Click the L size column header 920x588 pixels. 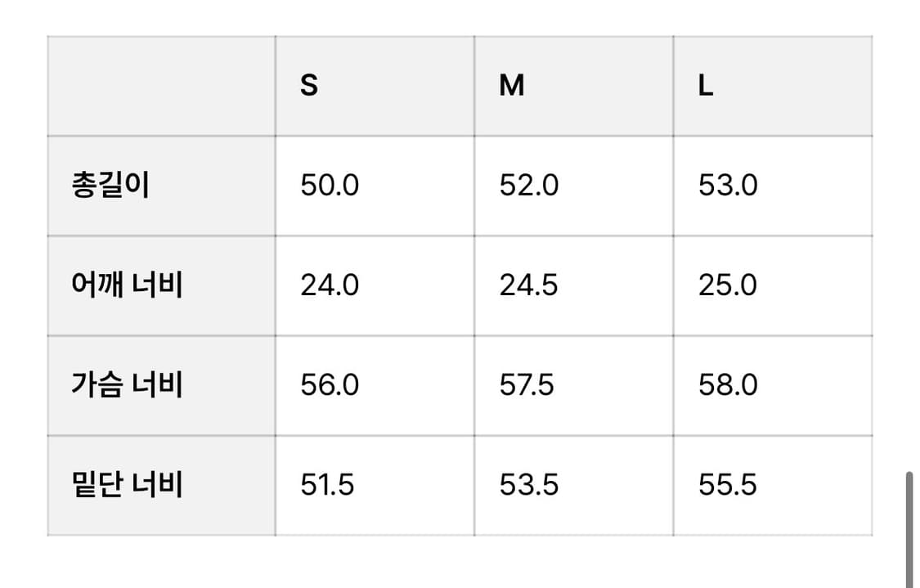(x=706, y=86)
